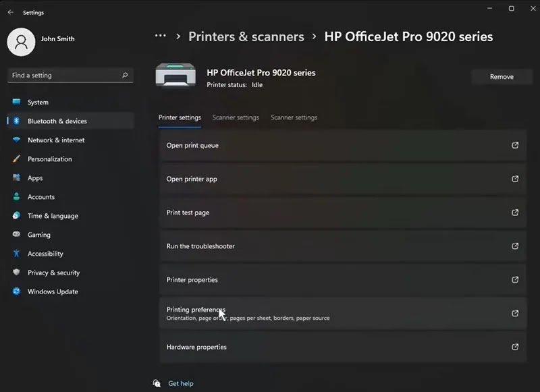540x392 pixels.
Task: Navigate to Privacy & security label
Action: (x=53, y=273)
